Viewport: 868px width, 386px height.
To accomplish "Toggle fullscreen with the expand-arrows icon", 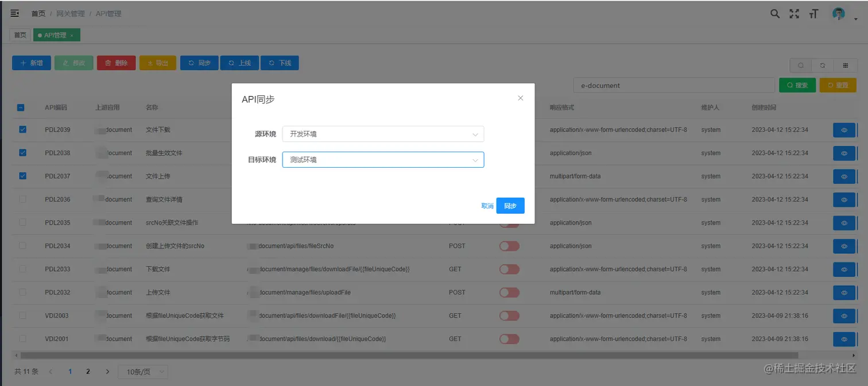I will [794, 14].
